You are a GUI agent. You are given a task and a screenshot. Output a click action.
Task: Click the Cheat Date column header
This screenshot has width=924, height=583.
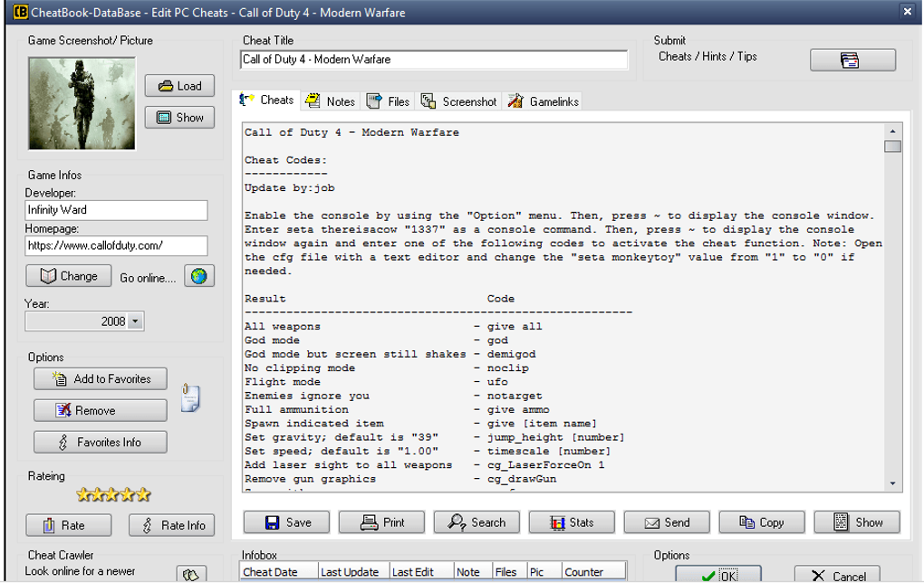point(278,572)
